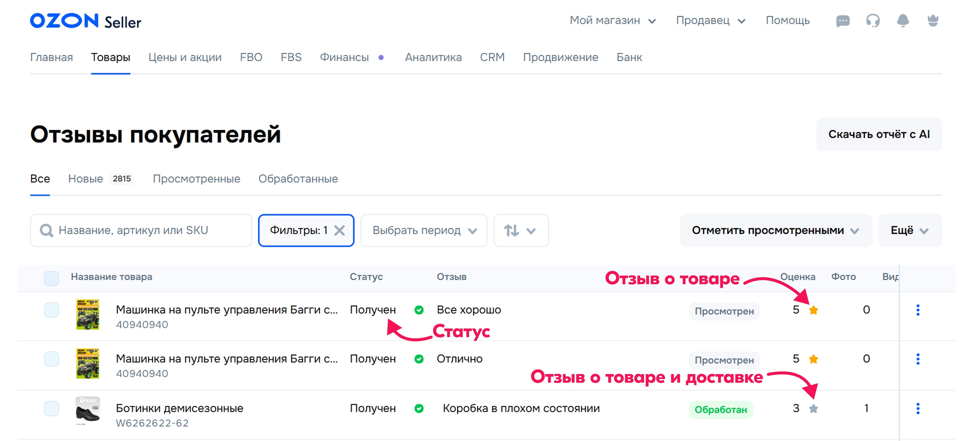Open first Машинка Багги product thumbnail

(87, 314)
